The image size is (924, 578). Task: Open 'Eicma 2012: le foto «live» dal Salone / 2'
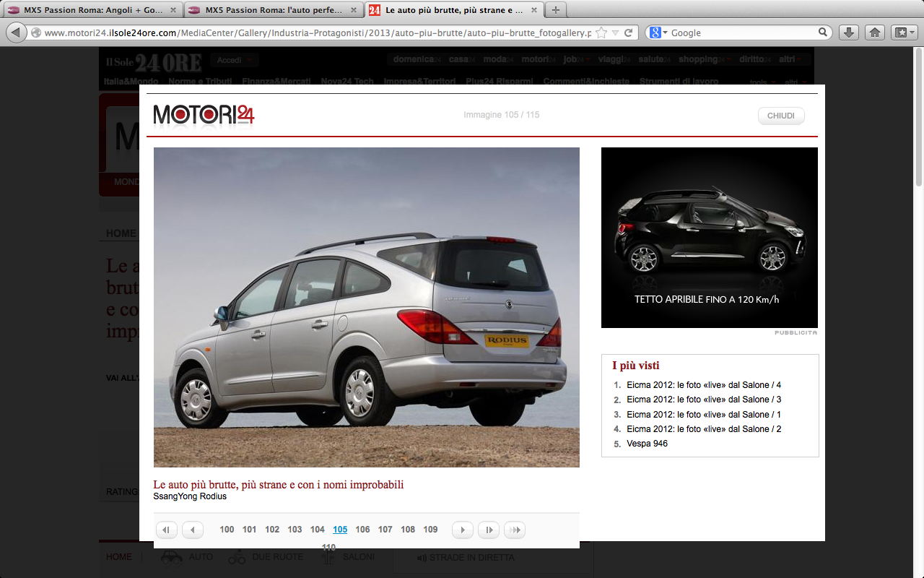point(704,429)
